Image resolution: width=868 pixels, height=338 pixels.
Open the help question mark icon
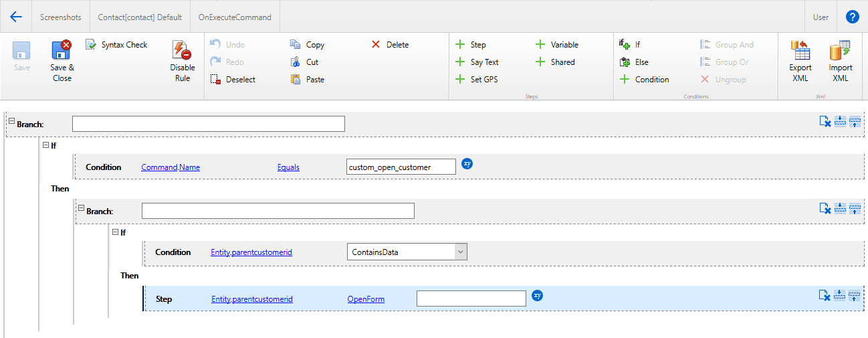point(852,17)
